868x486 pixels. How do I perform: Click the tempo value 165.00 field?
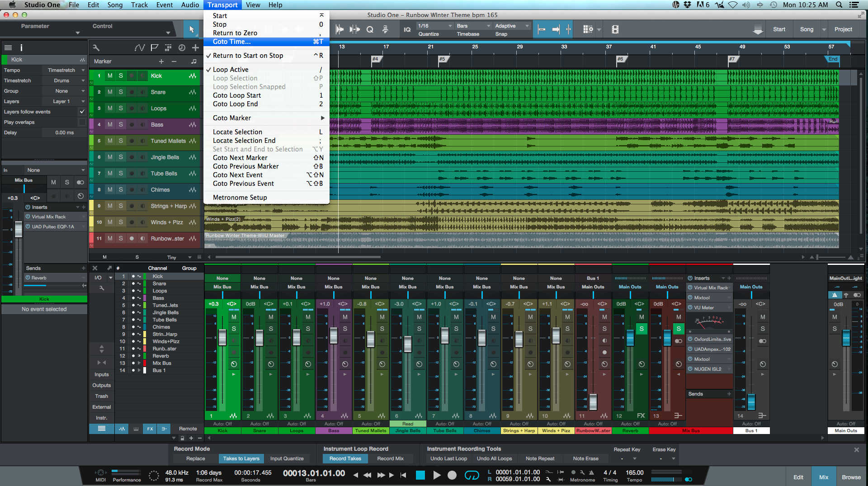coord(635,472)
